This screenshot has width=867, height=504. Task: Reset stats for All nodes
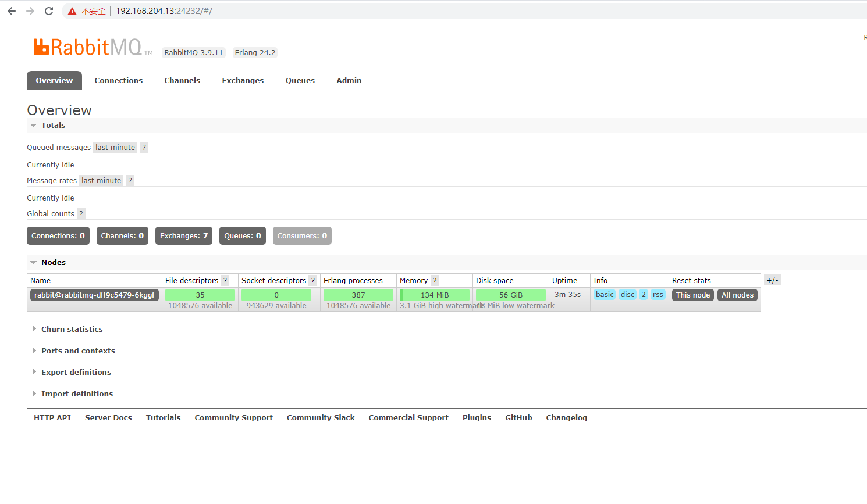(738, 295)
